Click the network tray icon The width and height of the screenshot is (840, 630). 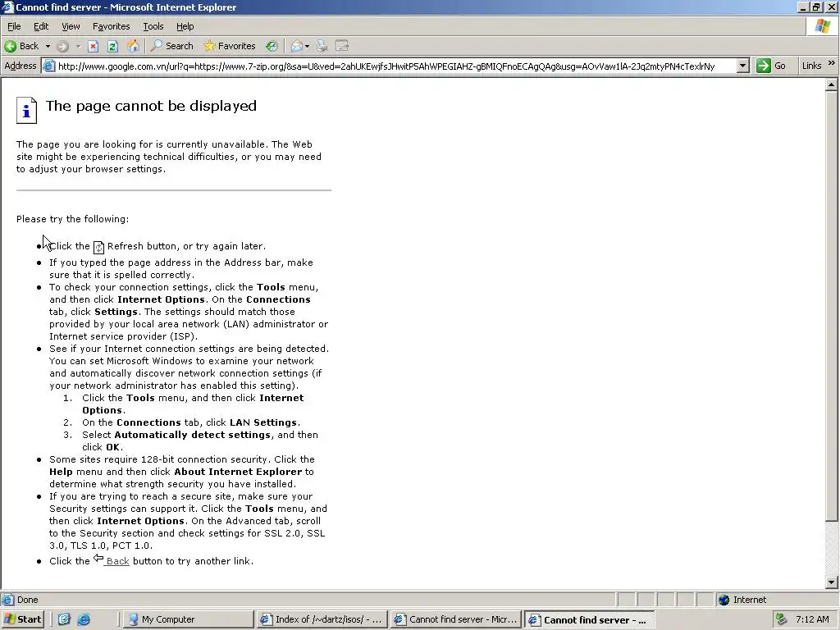click(782, 619)
